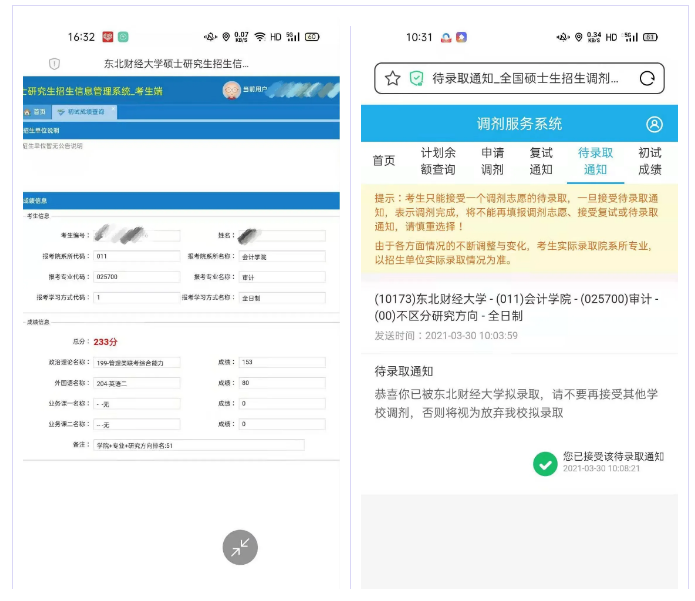The height and width of the screenshot is (601, 695).
Task: Tap the second app icon beside 10:31
Action: click(461, 38)
